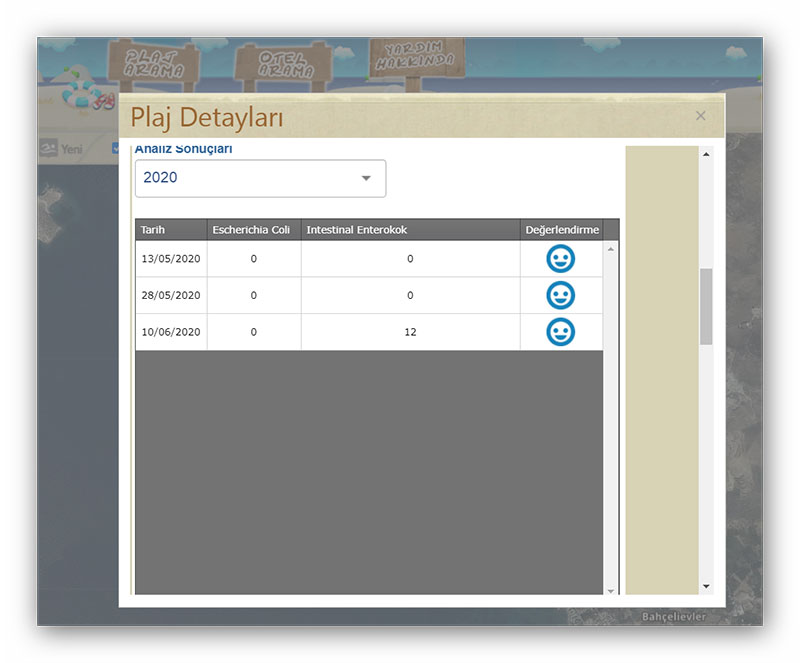Open the Plaj Arama sign menu
This screenshot has height=663, width=800.
click(155, 63)
